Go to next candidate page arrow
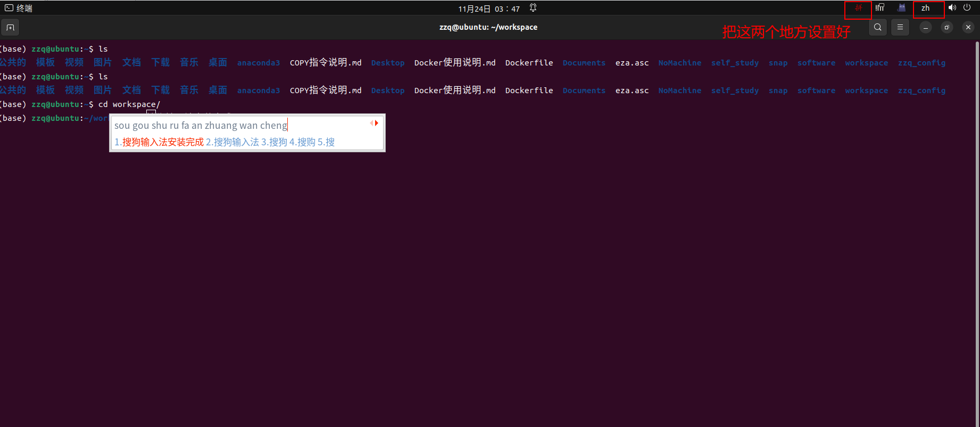The width and height of the screenshot is (980, 427). click(x=377, y=123)
